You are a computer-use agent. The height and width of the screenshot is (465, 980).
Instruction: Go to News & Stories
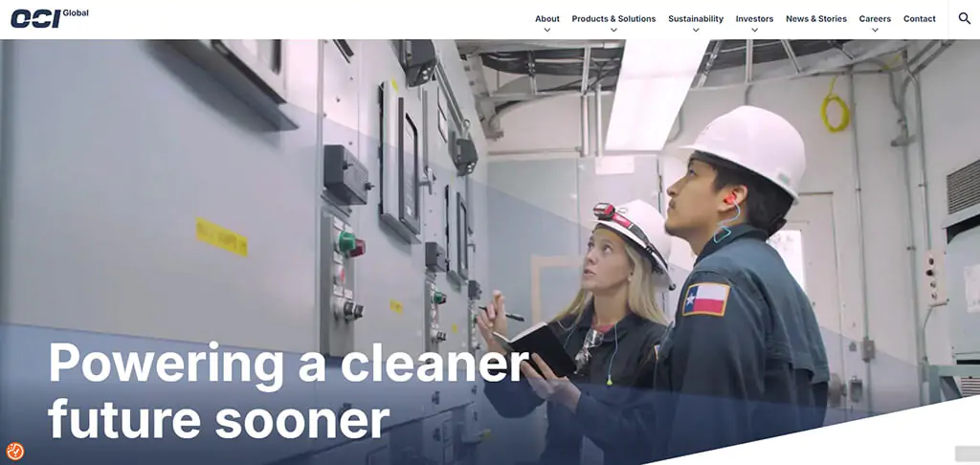click(816, 19)
